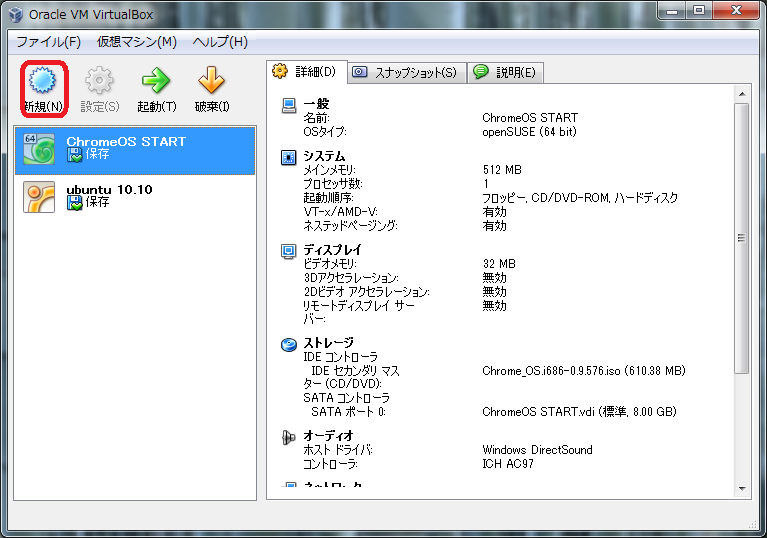
Task: Click the IDE コントローラ label
Action: click(x=340, y=357)
